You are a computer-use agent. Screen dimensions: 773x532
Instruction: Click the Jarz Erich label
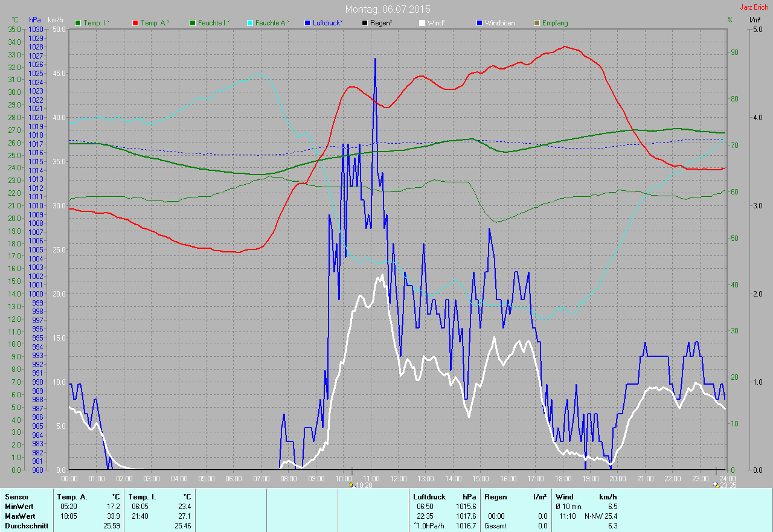(754, 7)
